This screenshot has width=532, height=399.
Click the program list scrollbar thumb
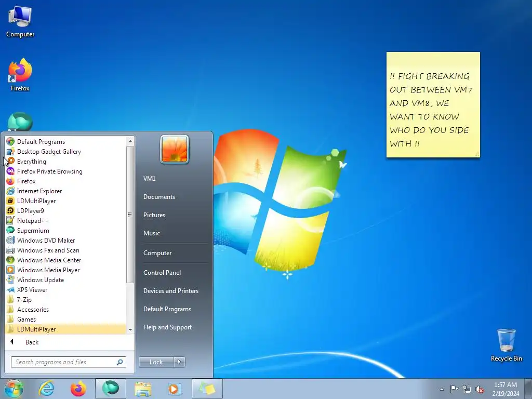(130, 215)
